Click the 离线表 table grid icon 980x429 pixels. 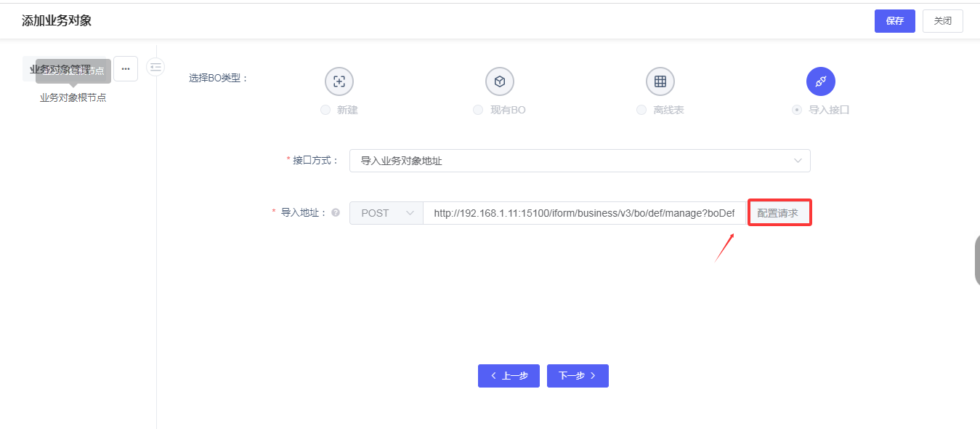pyautogui.click(x=660, y=81)
